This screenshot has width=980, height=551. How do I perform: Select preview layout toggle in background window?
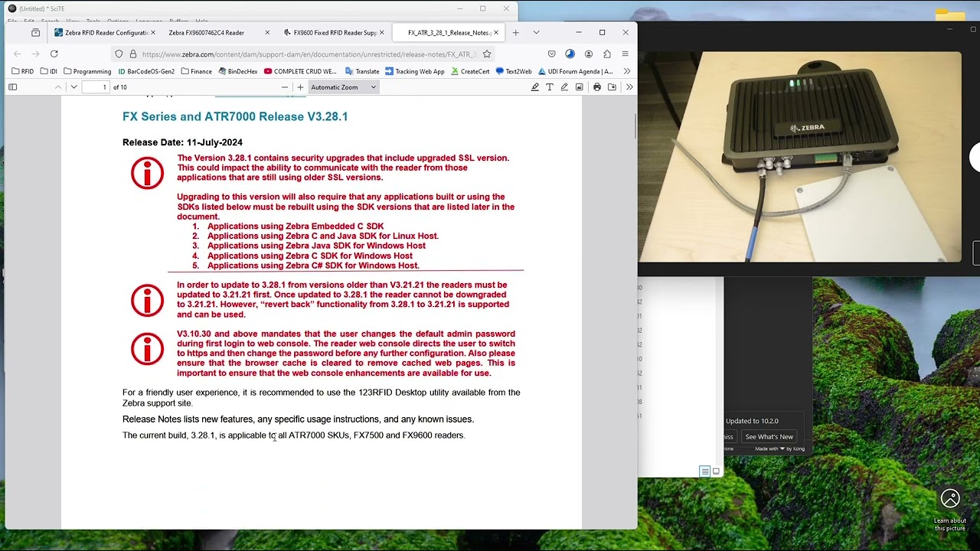(x=716, y=471)
